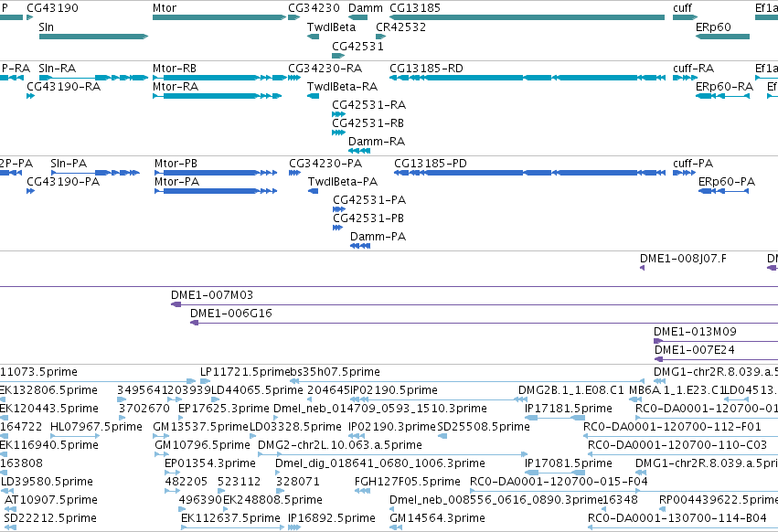The image size is (778, 532).
Task: Select the GM14564.3prime EST
Action: (x=396, y=528)
